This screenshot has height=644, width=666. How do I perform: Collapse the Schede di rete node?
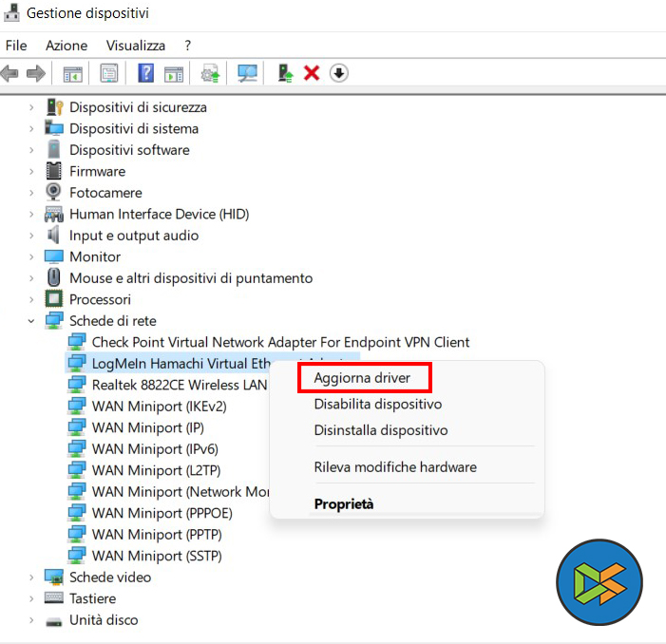31,321
